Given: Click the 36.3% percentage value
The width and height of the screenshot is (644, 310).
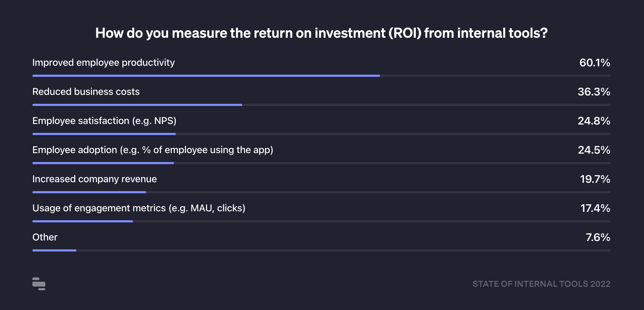Looking at the screenshot, I should [x=594, y=92].
